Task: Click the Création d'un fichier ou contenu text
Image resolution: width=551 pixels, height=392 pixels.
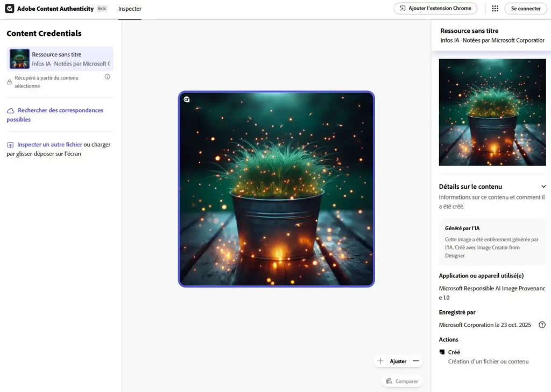Action: point(488,361)
